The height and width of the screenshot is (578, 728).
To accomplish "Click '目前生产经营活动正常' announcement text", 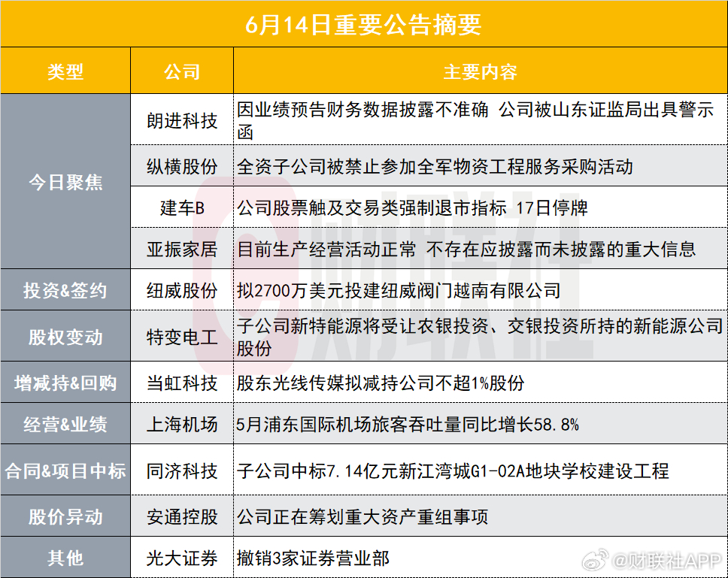I will [466, 249].
